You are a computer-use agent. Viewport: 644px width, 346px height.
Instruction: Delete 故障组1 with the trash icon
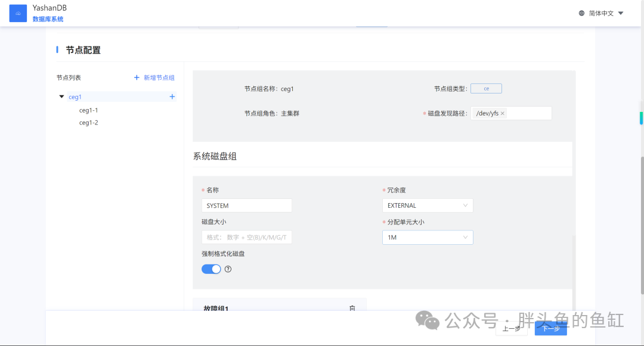click(x=352, y=308)
